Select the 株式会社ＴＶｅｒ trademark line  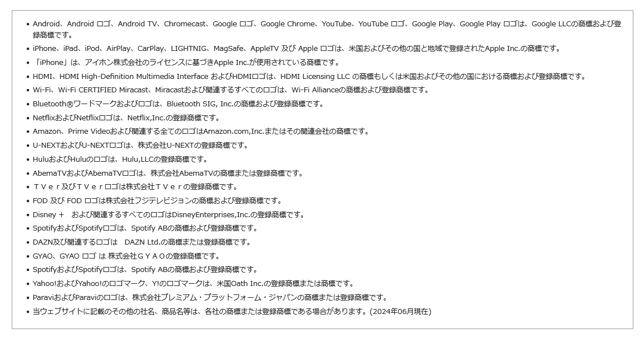[x=136, y=187]
